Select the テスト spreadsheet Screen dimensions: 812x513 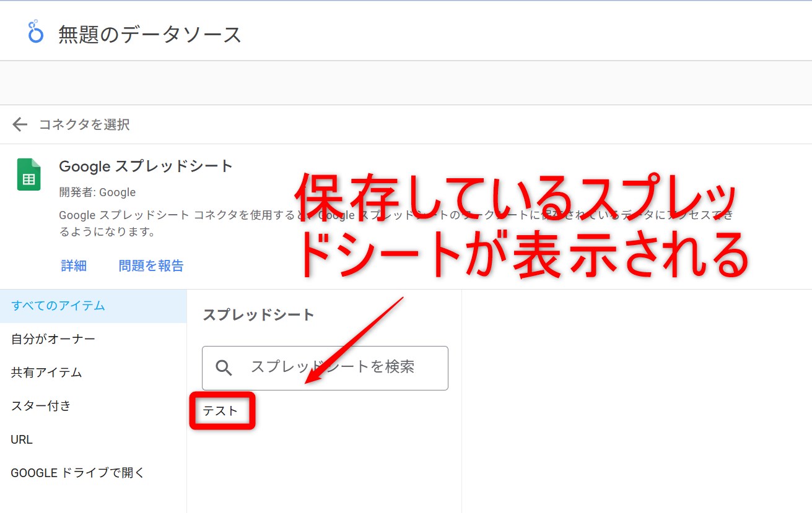click(x=220, y=411)
